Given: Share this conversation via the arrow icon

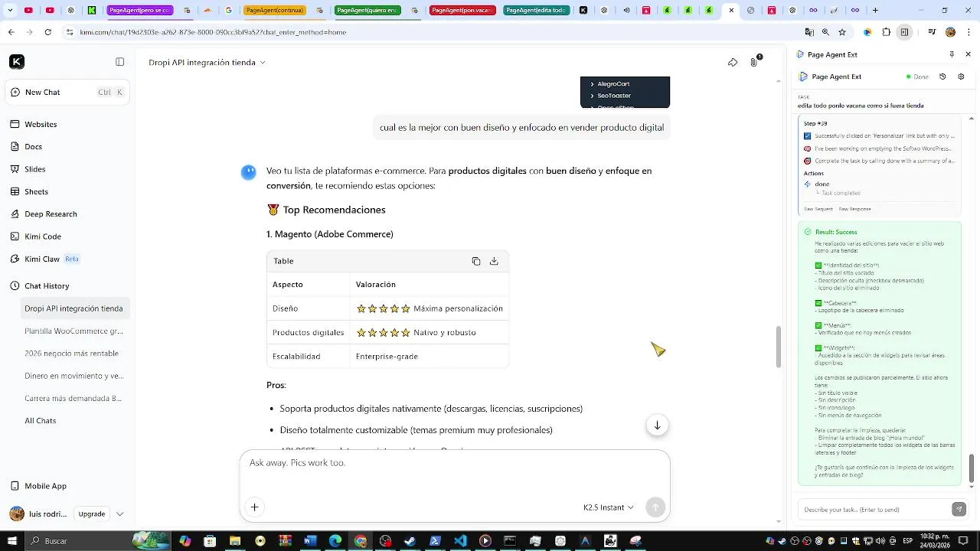Looking at the screenshot, I should tap(733, 63).
